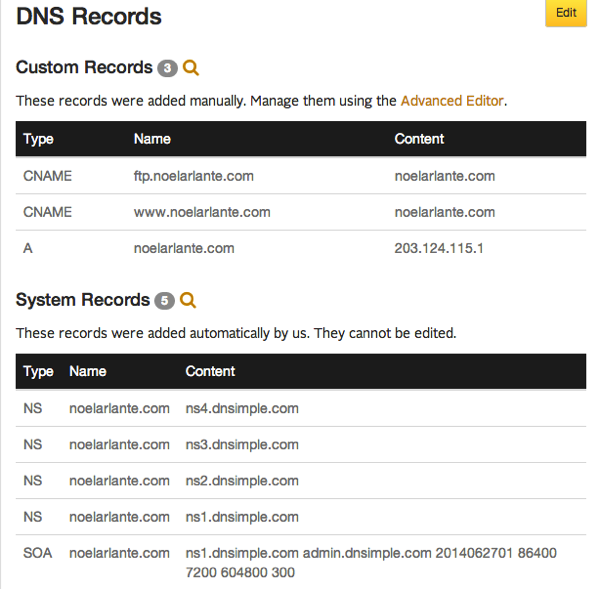Click the Custom Records Type column header
This screenshot has width=600, height=589.
(x=38, y=139)
